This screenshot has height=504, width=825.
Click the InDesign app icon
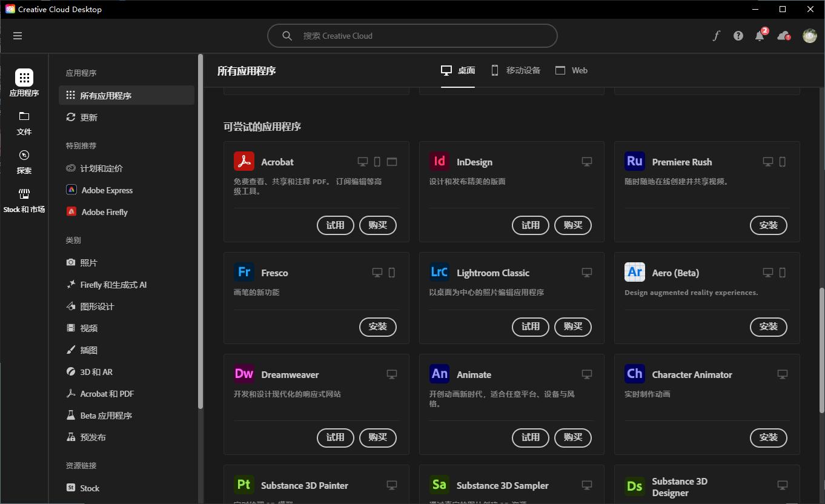click(440, 161)
